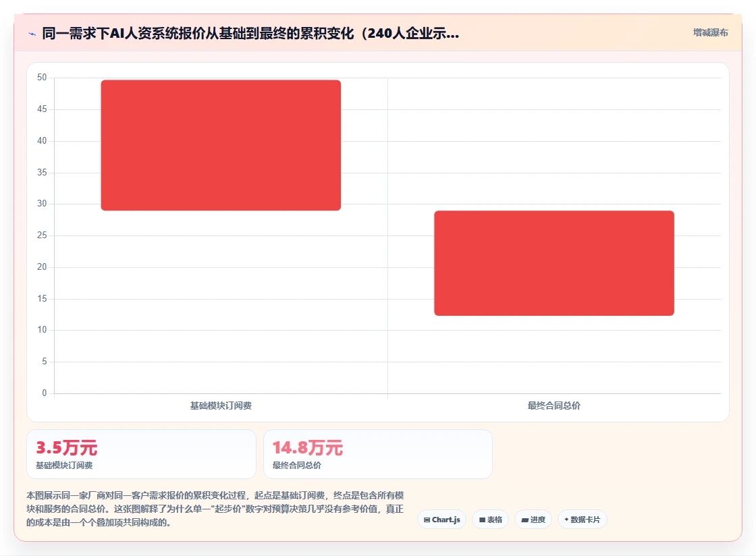Open the 14.8万元 data card
This screenshot has height=556, width=756.
tap(378, 454)
